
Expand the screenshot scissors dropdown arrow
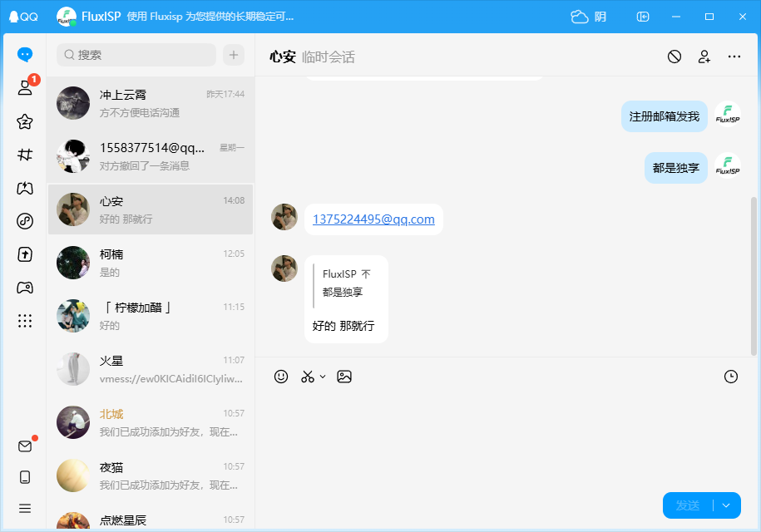coord(323,377)
